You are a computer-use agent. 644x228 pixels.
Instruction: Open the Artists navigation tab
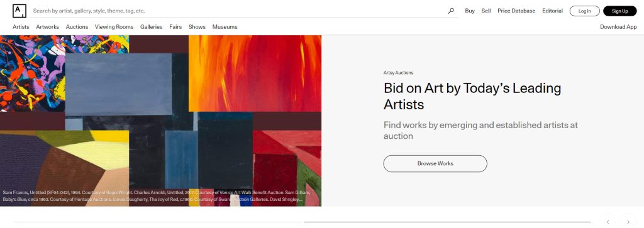[x=21, y=27]
